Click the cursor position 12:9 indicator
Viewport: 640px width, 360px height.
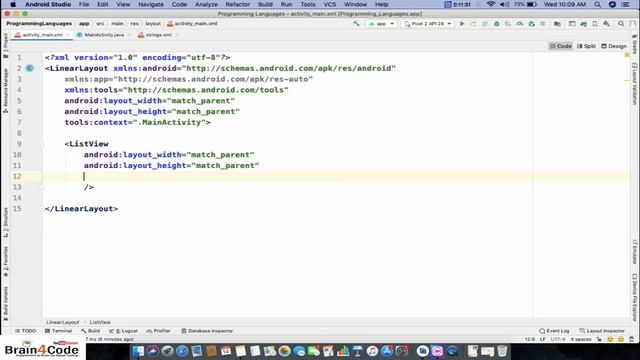(x=529, y=339)
